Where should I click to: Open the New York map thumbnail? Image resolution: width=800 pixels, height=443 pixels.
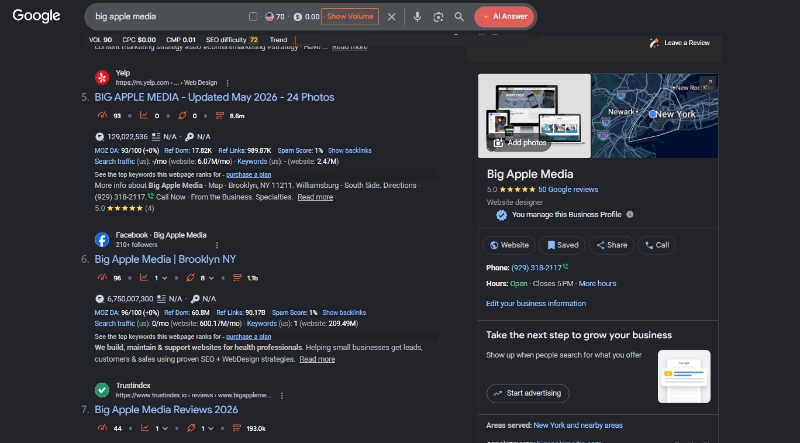655,115
